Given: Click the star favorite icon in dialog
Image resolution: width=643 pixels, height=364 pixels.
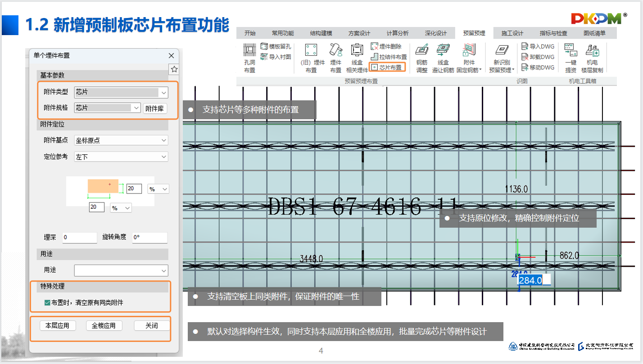Looking at the screenshot, I should pyautogui.click(x=174, y=69).
